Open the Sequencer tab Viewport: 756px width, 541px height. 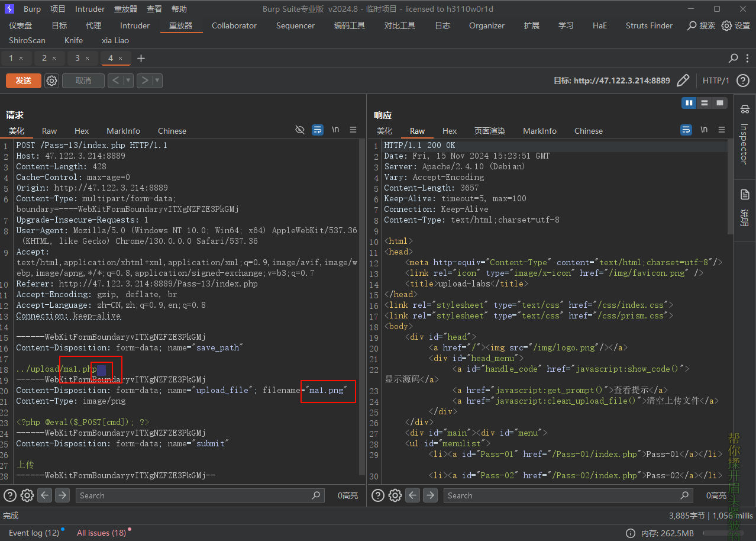[296, 25]
